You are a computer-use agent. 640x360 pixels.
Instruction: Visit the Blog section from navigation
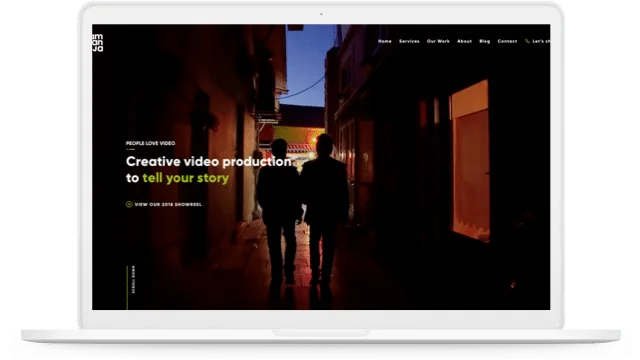pyautogui.click(x=484, y=41)
